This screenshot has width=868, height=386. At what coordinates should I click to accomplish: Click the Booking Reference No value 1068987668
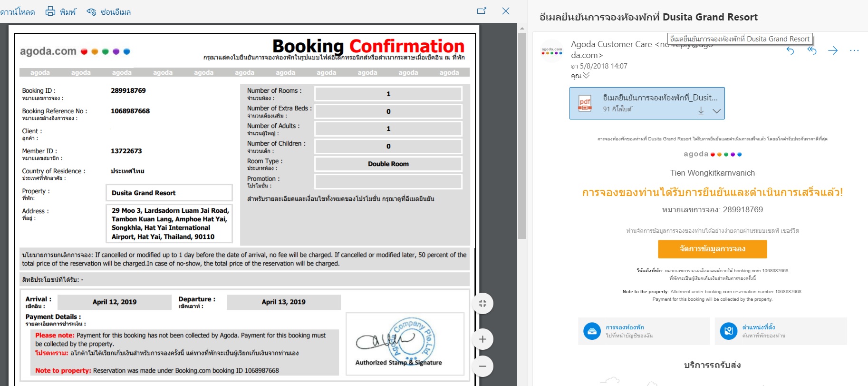click(x=130, y=111)
